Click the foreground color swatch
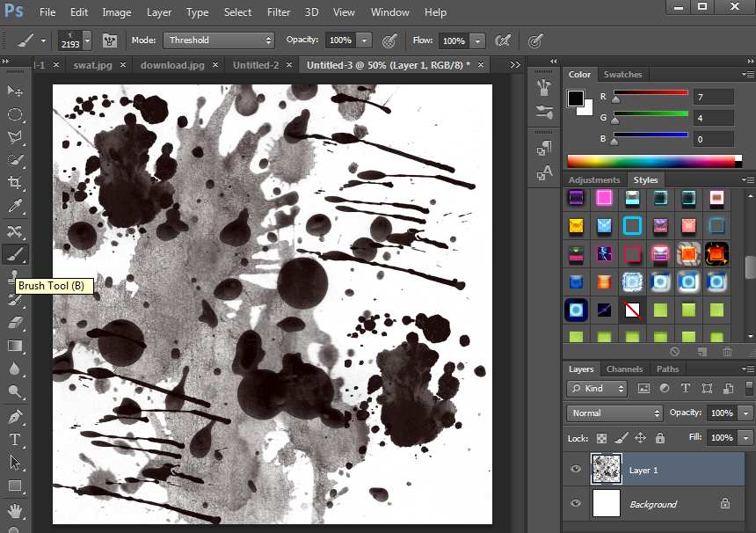Viewport: 756px width, 533px height. (576, 98)
